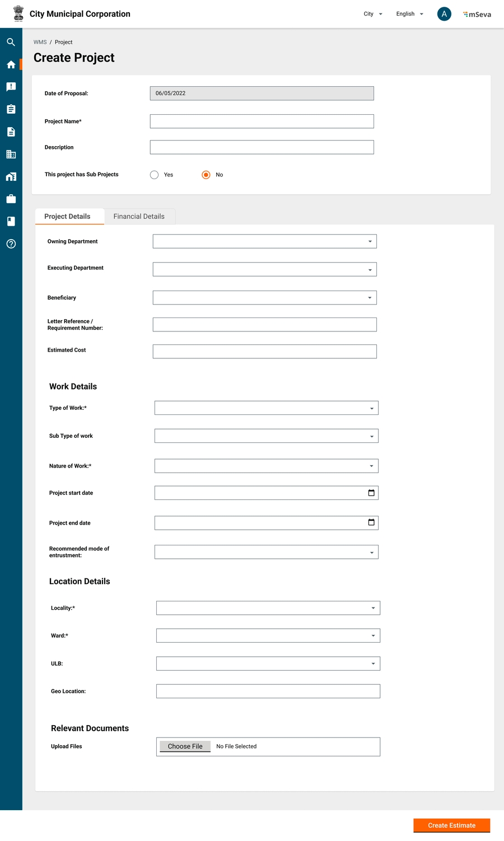Viewport: 504px width, 841px height.
Task: Open the help question mark icon
Action: tap(11, 244)
